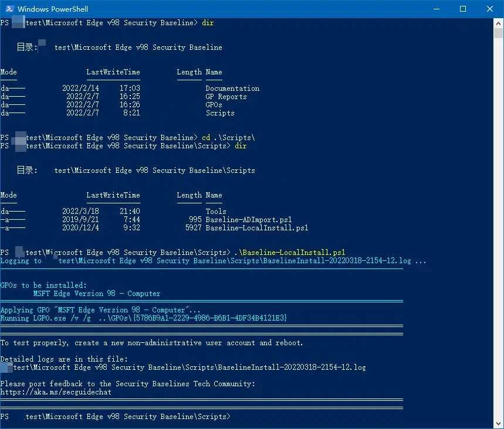
Task: Click the 2020/12/4 date
Action: coord(80,227)
